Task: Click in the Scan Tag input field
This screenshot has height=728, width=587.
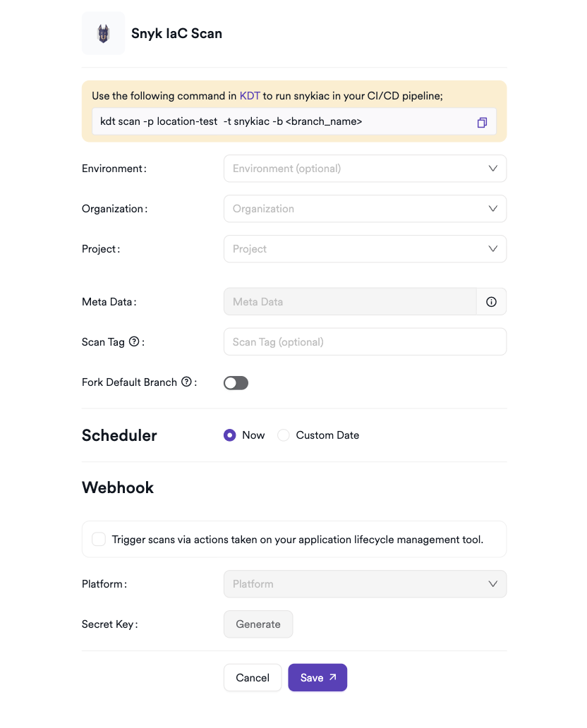Action: 365,342
